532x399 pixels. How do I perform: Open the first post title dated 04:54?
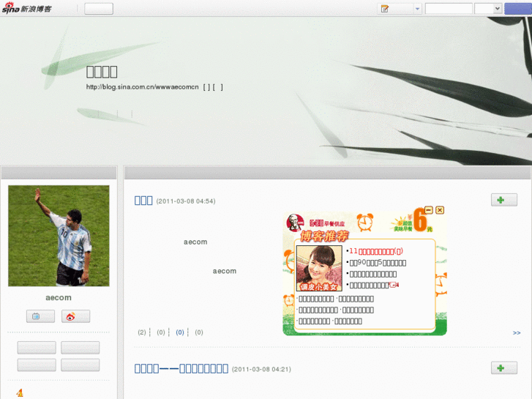143,201
